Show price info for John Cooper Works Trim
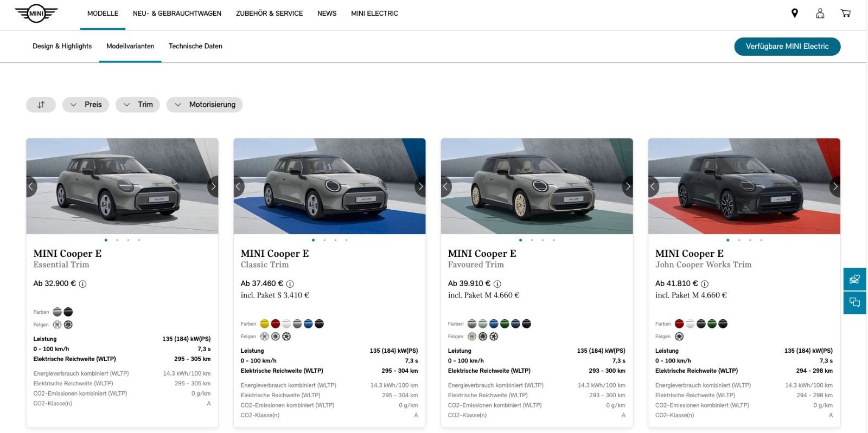The image size is (868, 433). pos(704,284)
